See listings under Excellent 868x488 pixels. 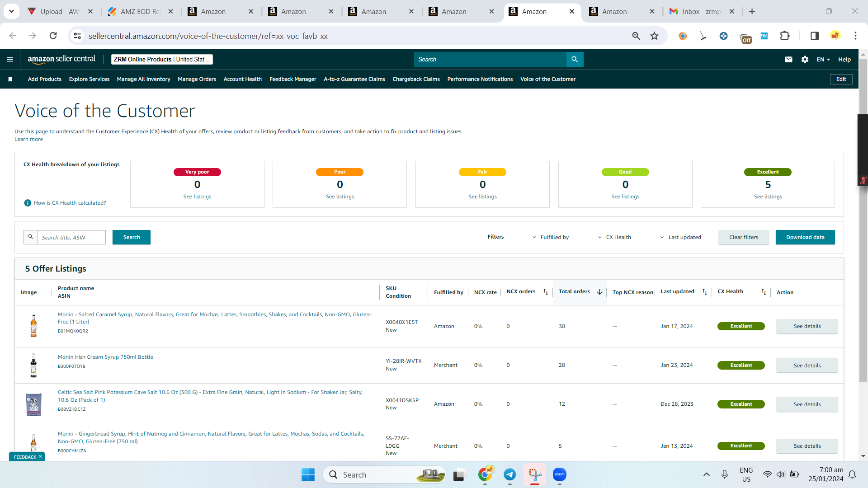click(768, 197)
